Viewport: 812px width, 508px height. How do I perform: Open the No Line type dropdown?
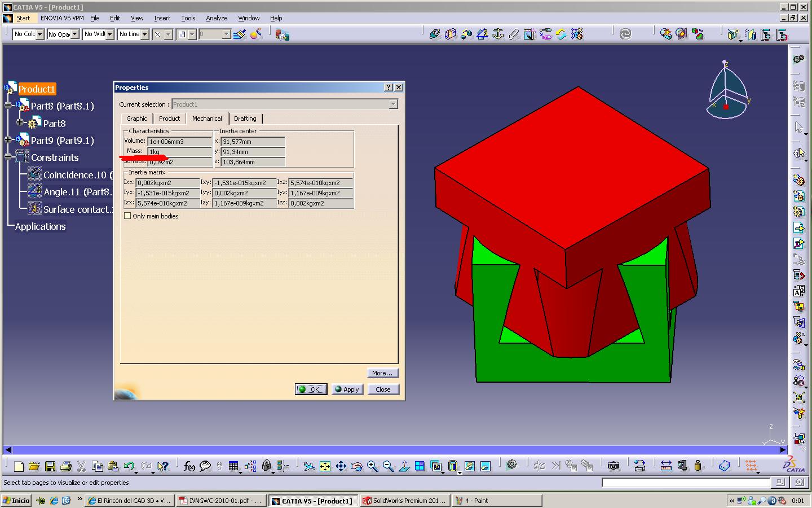coord(144,34)
